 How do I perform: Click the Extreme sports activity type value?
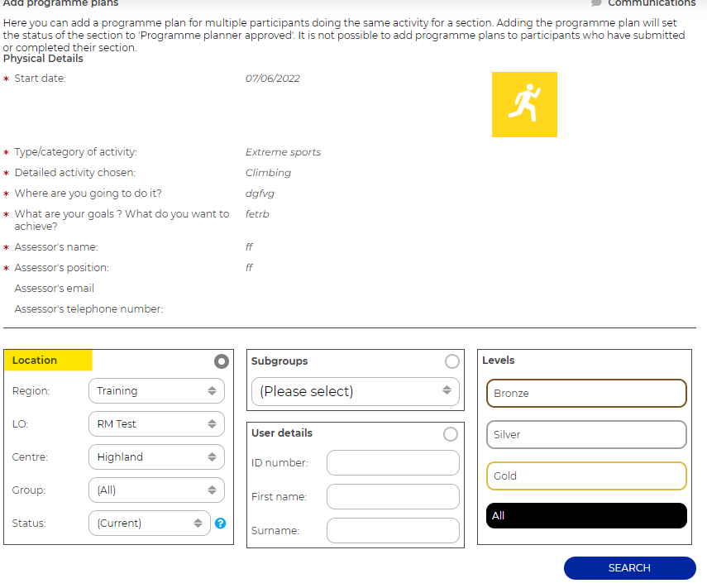point(283,152)
